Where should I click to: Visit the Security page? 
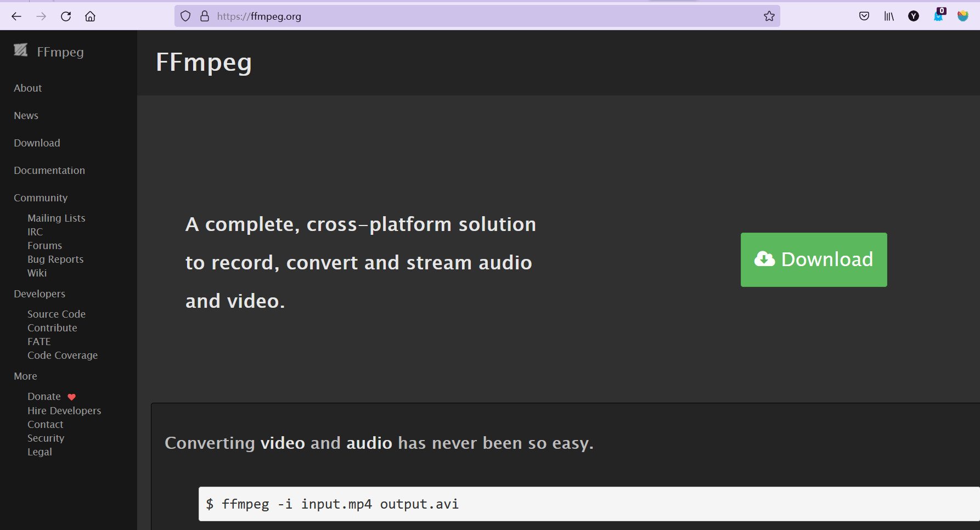pyautogui.click(x=46, y=438)
